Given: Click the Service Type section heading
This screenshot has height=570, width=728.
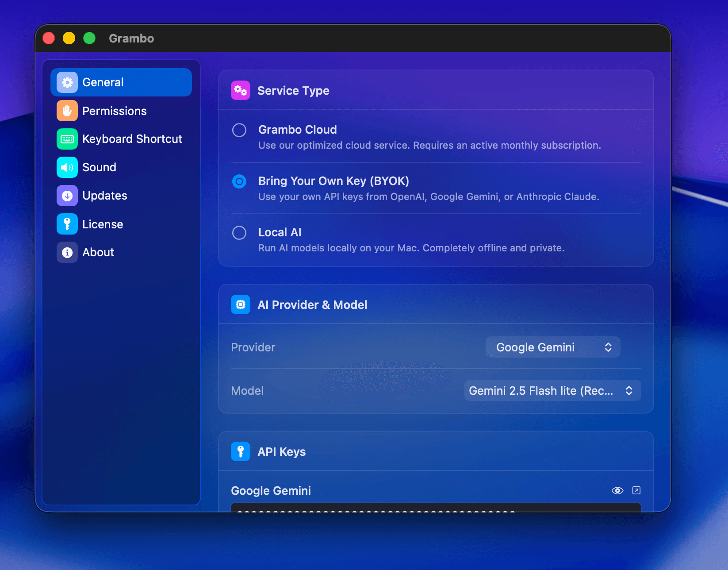Looking at the screenshot, I should [294, 91].
